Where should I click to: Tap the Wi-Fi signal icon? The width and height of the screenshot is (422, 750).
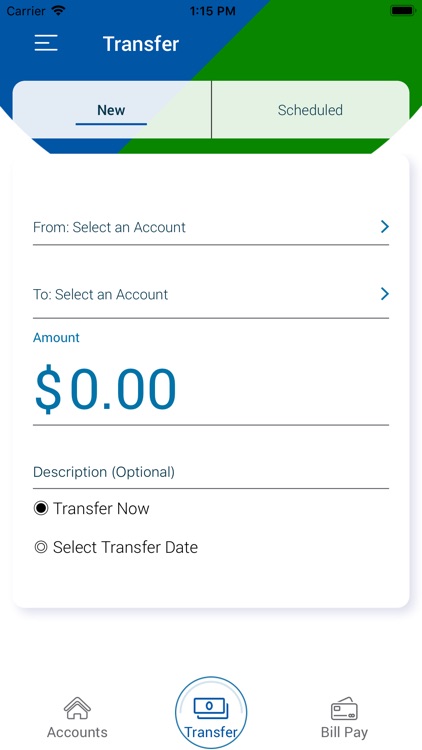[x=58, y=11]
